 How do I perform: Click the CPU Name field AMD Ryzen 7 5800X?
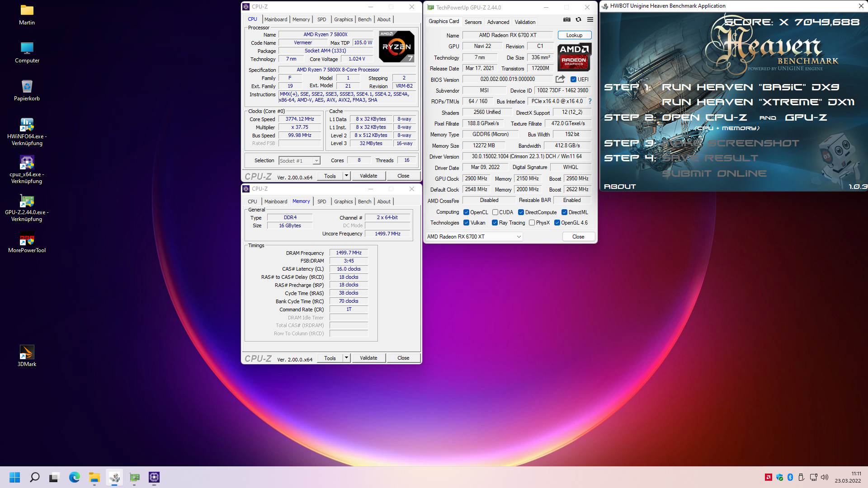click(x=325, y=34)
